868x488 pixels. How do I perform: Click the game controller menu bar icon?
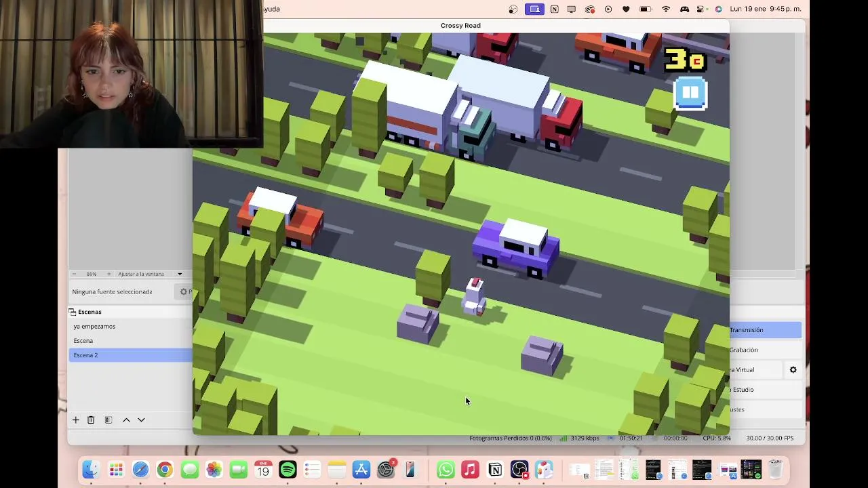point(684,9)
